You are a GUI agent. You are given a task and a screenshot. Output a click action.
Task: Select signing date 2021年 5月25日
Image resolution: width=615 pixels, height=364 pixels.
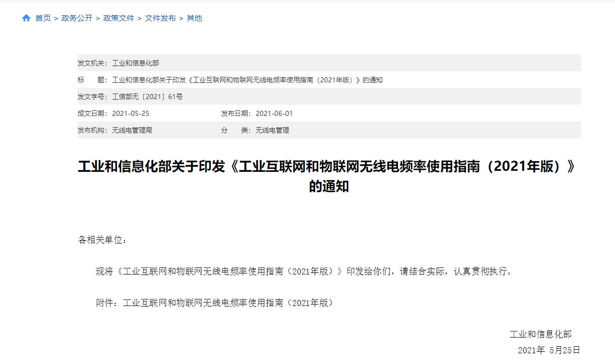pyautogui.click(x=549, y=350)
